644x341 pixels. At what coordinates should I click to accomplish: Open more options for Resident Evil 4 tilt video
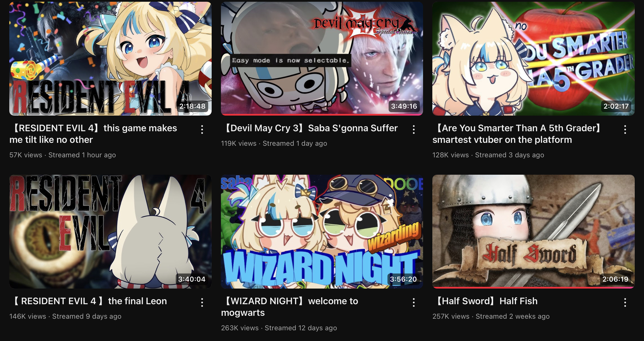click(x=202, y=130)
